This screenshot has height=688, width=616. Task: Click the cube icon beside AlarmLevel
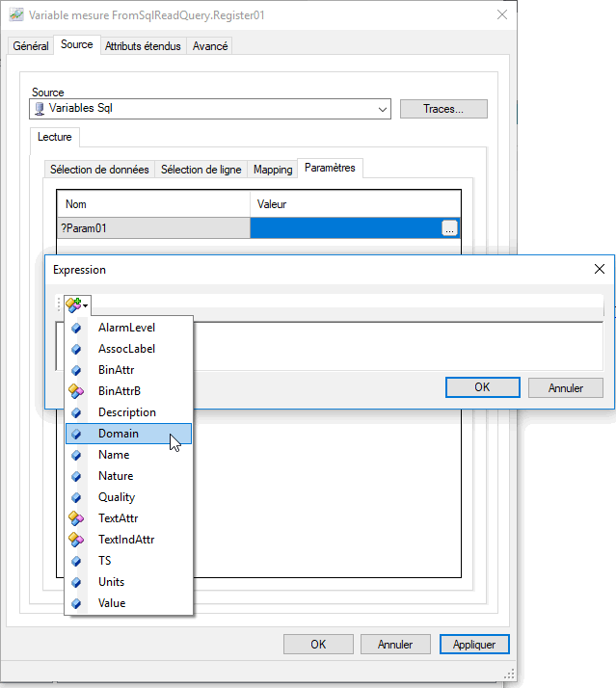click(x=77, y=328)
